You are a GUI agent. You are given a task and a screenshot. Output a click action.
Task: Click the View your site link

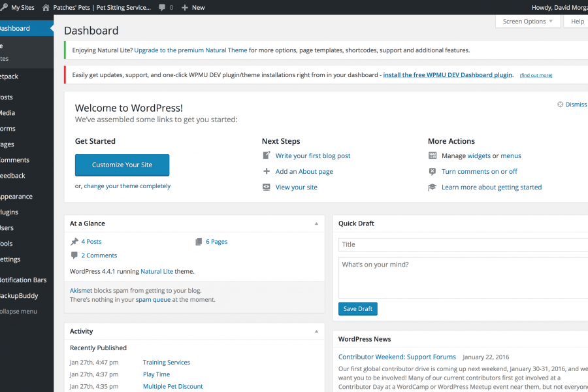pyautogui.click(x=296, y=188)
